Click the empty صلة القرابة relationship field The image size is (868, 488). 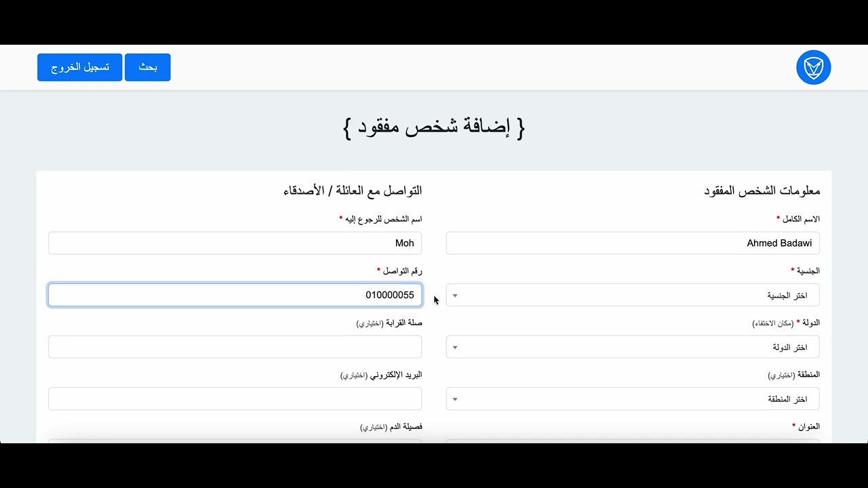[235, 347]
